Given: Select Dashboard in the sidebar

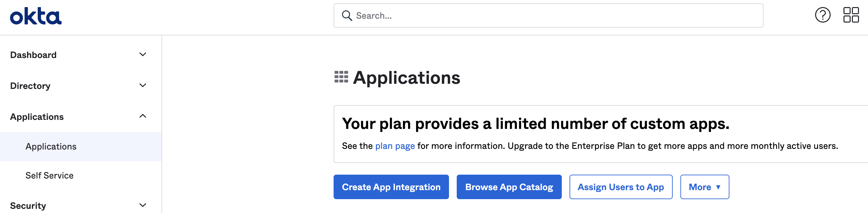Looking at the screenshot, I should (x=33, y=55).
